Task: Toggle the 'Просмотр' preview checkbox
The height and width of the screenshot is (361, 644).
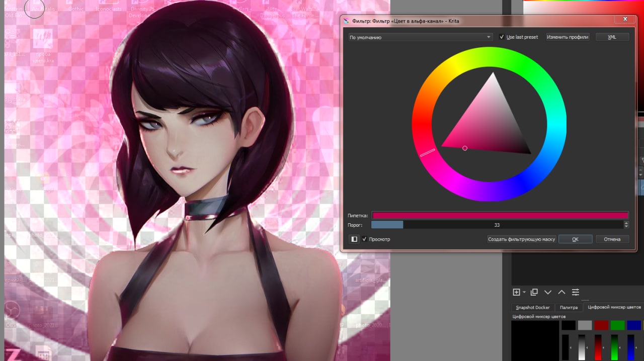Action: coord(364,239)
